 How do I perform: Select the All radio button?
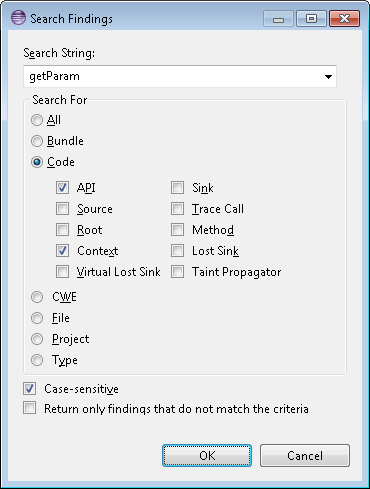[x=37, y=120]
